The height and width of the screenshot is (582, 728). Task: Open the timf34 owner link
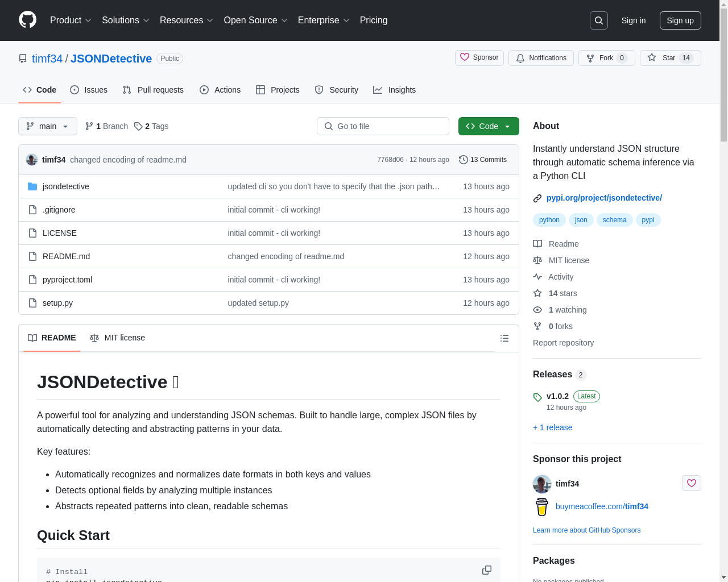[x=47, y=59]
